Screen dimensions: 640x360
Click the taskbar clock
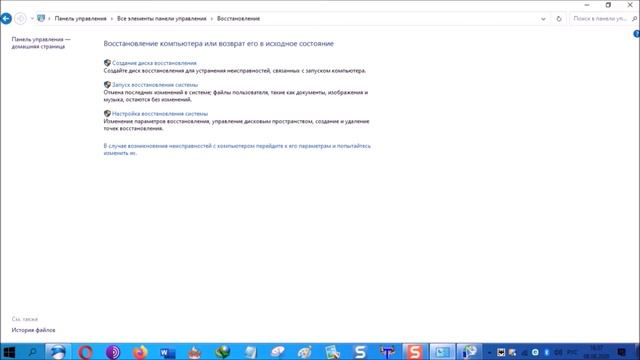tap(597, 352)
